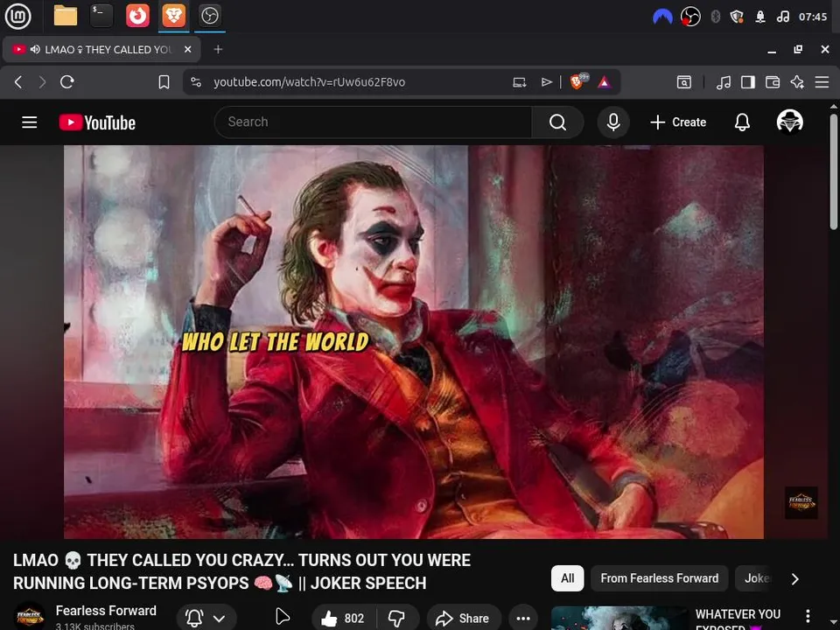Open Brave Shields lion icon
The height and width of the screenshot is (630, 840).
click(x=577, y=82)
